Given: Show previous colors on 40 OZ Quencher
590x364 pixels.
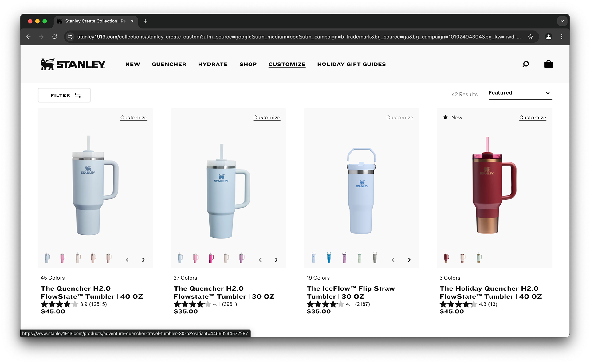Looking at the screenshot, I should 127,260.
